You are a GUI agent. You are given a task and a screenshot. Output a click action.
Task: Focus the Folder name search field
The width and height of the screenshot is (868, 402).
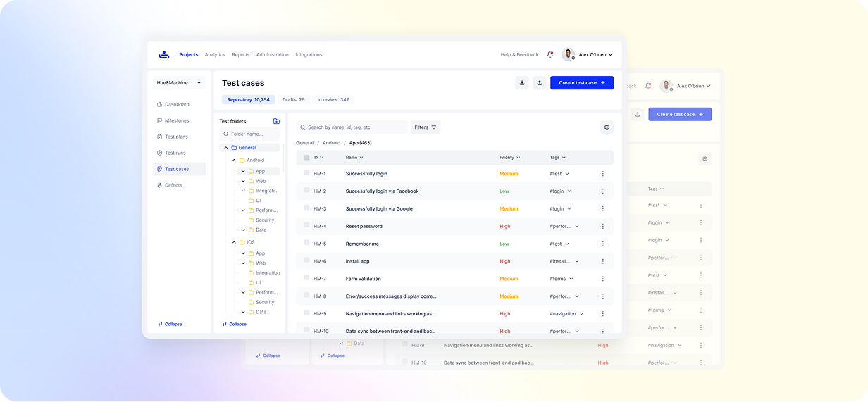(x=249, y=134)
